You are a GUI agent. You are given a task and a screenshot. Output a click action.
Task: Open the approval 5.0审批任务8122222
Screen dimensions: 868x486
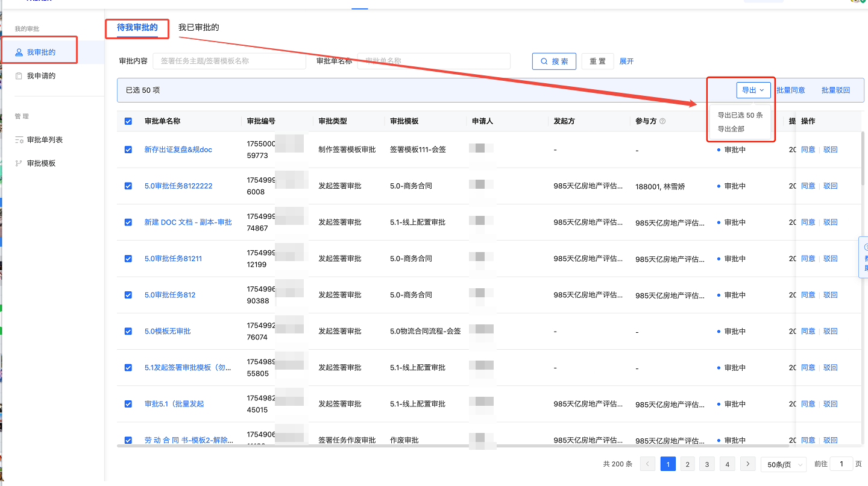(178, 186)
